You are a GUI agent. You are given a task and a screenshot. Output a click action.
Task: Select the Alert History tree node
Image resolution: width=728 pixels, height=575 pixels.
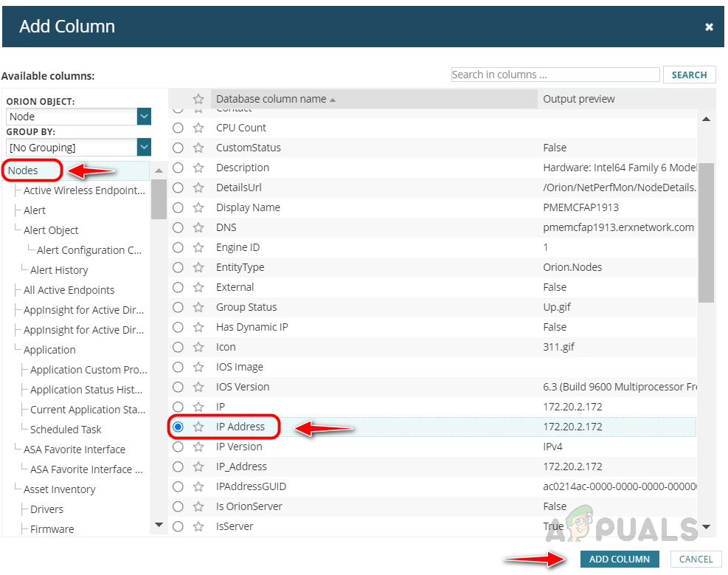coord(59,270)
